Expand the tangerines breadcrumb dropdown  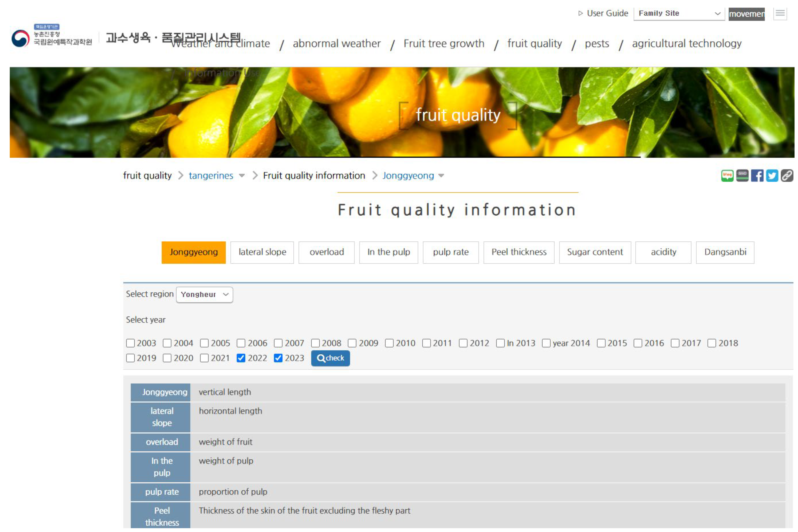[241, 176]
